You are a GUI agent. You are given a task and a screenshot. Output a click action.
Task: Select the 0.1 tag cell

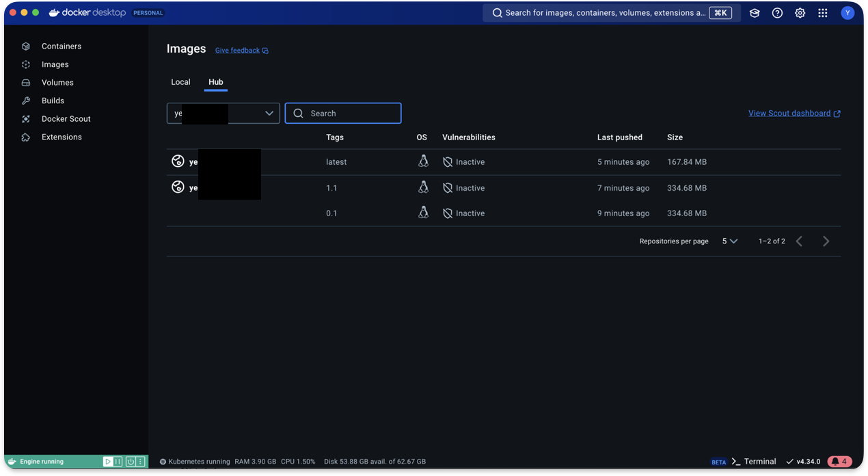click(x=331, y=213)
